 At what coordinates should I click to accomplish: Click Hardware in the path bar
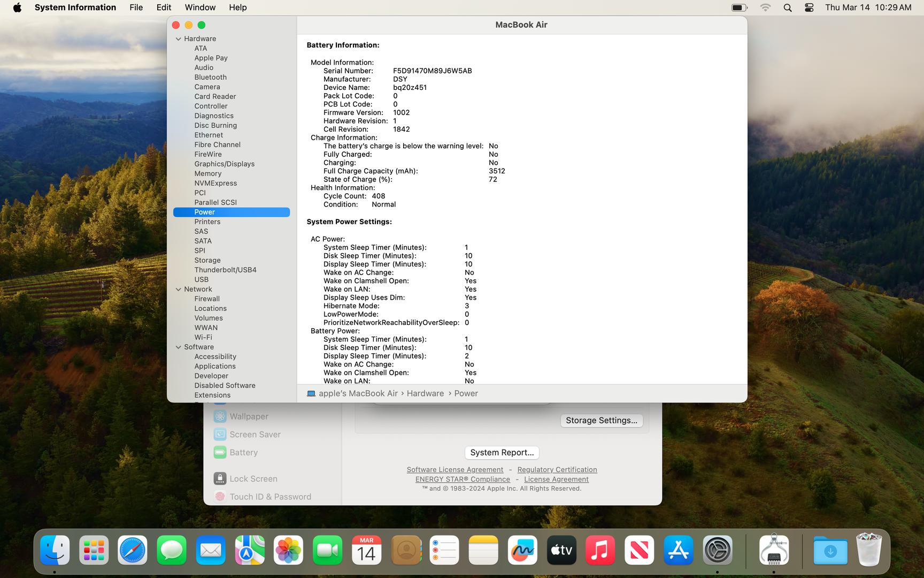click(425, 393)
